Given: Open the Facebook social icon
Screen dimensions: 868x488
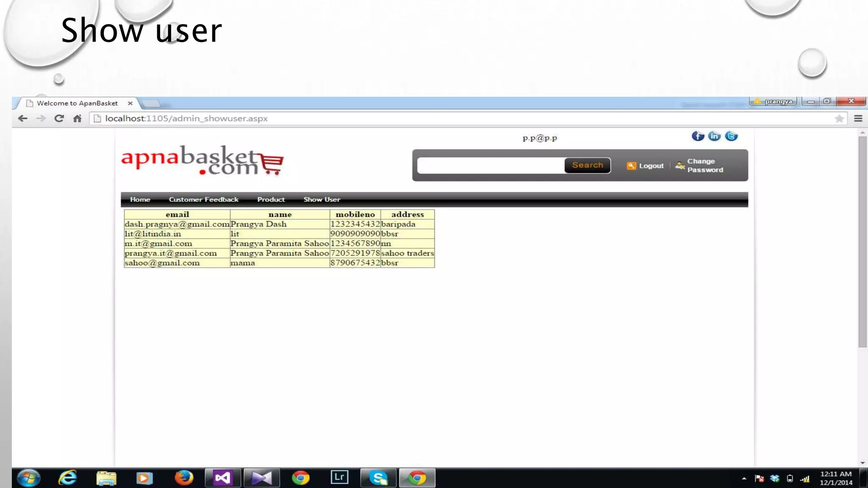Looking at the screenshot, I should pyautogui.click(x=698, y=136).
